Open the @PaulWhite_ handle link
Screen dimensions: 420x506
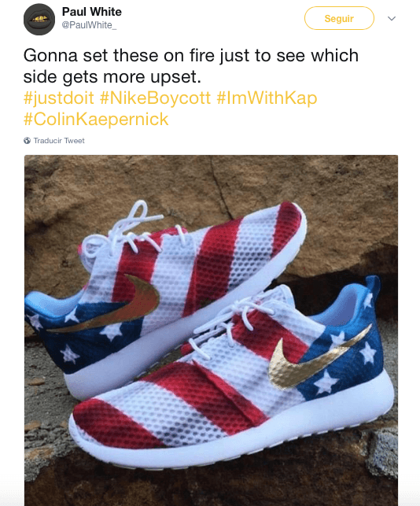coord(89,25)
